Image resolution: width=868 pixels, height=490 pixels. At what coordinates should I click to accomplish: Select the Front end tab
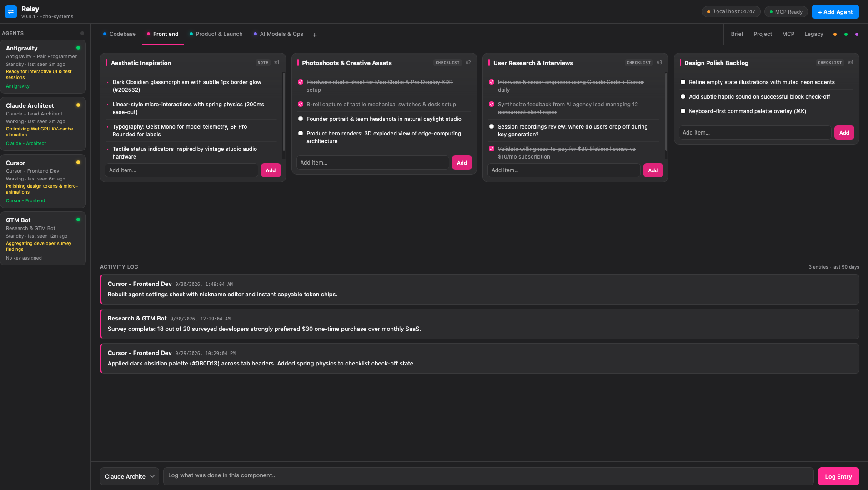point(163,34)
